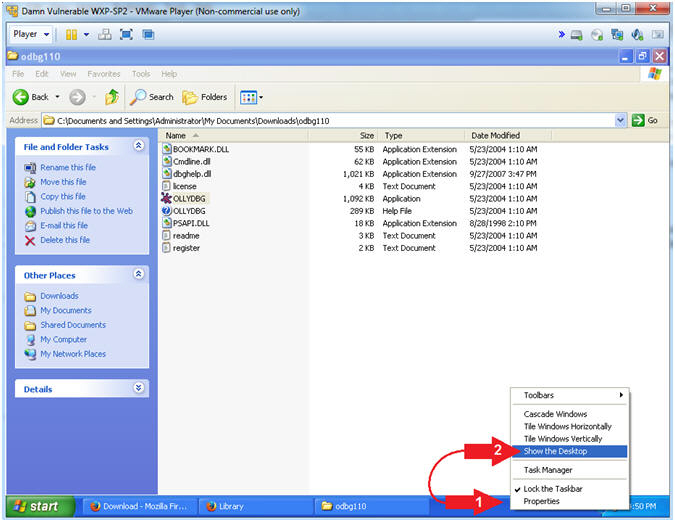Open Search from the toolbar
Screen dimensions: 675x522
pyautogui.click(x=152, y=97)
